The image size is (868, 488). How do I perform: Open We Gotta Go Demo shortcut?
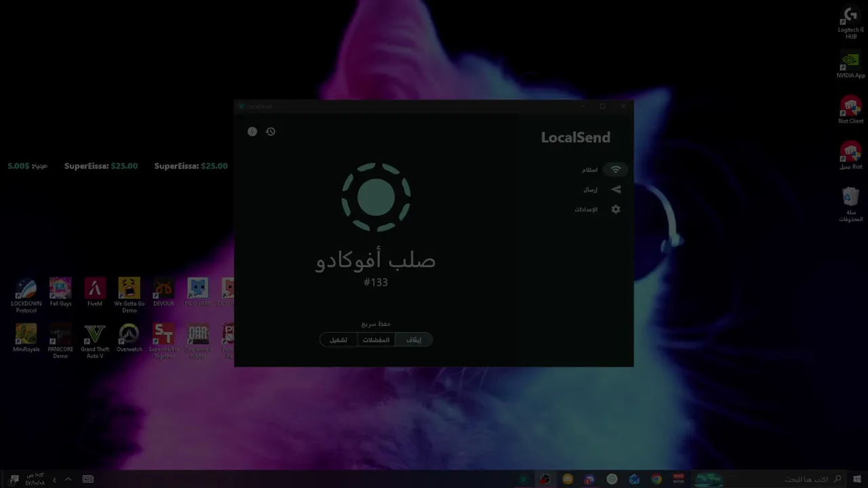[129, 296]
